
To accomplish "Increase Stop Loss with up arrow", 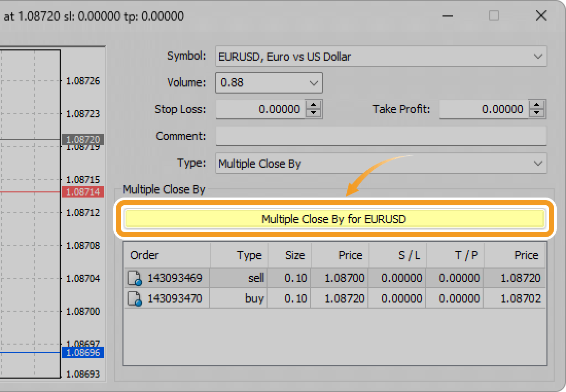I will pyautogui.click(x=313, y=105).
